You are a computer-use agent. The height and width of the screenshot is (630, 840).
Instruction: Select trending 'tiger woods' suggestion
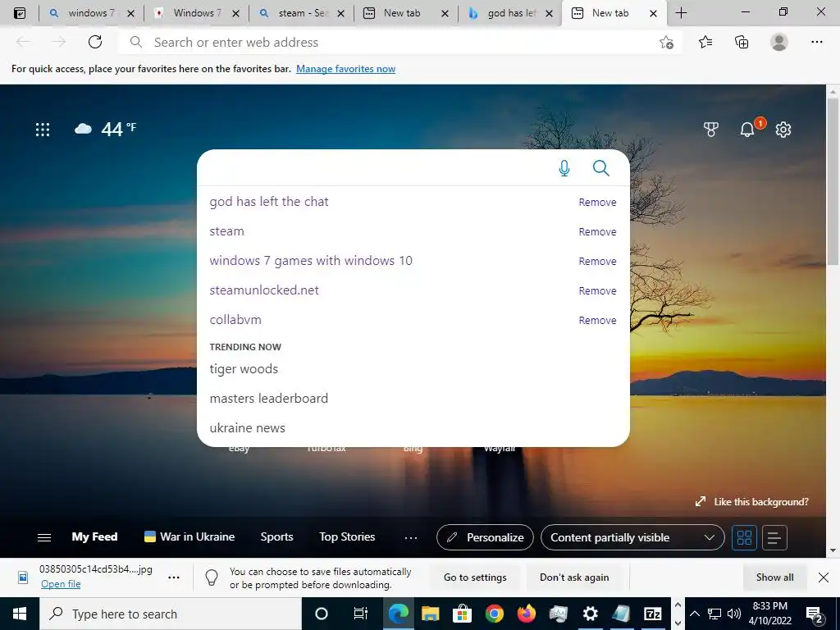click(x=244, y=368)
